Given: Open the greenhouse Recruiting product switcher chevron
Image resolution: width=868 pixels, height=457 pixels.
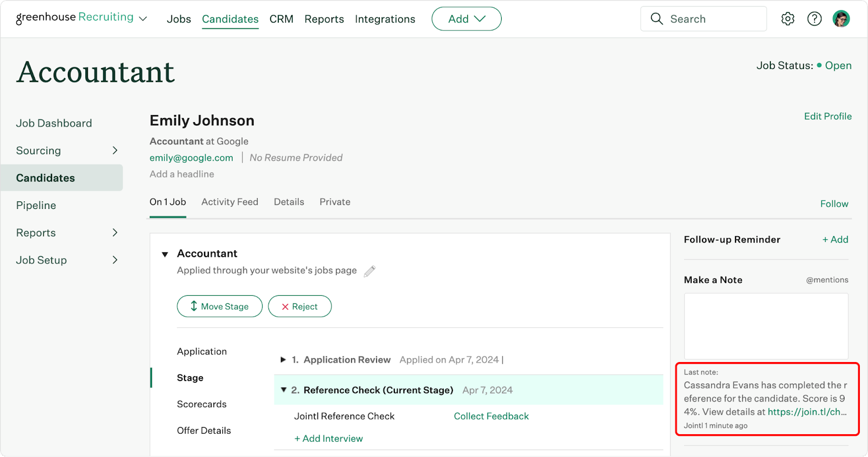Looking at the screenshot, I should 143,19.
